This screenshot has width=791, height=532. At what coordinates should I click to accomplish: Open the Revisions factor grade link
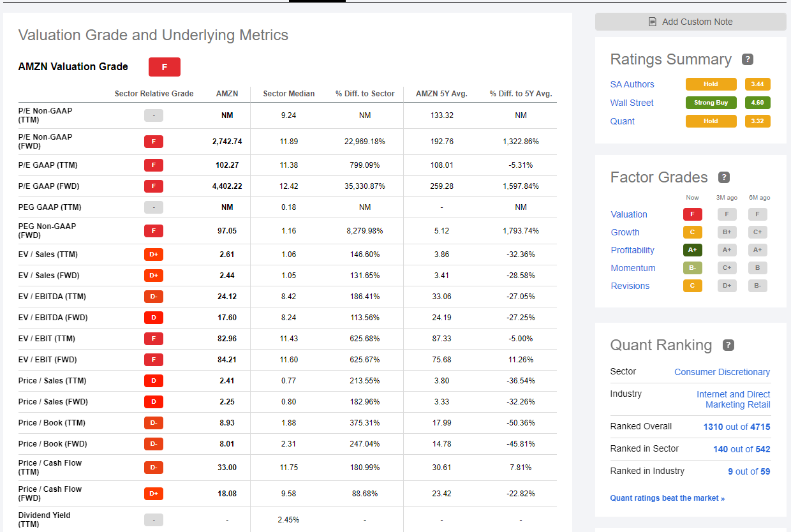tap(630, 286)
